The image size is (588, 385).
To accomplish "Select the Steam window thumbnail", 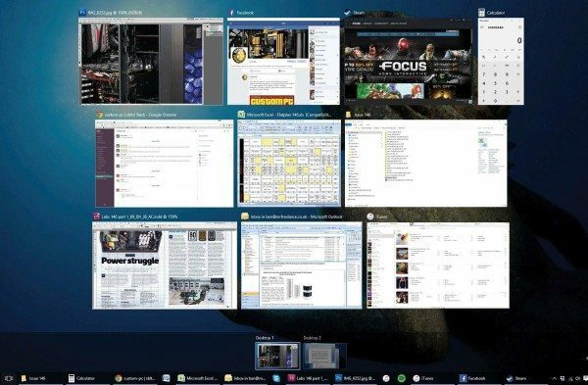I will (409, 61).
